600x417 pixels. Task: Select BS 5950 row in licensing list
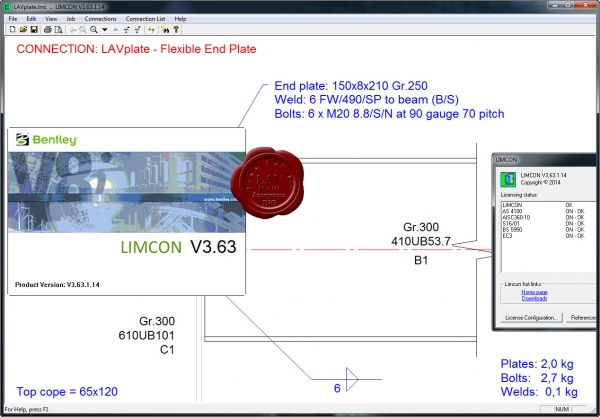pos(548,230)
